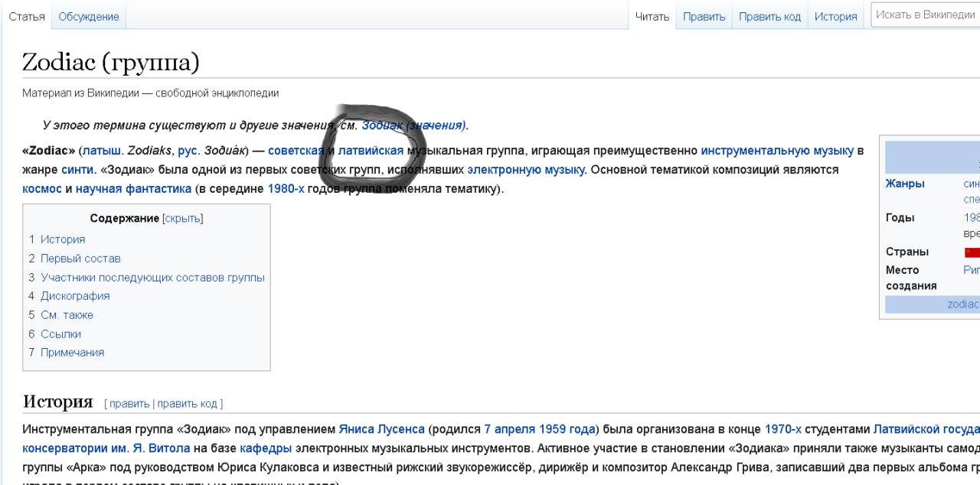This screenshot has width=980, height=485.
Task: Select the Читать tab
Action: [652, 16]
